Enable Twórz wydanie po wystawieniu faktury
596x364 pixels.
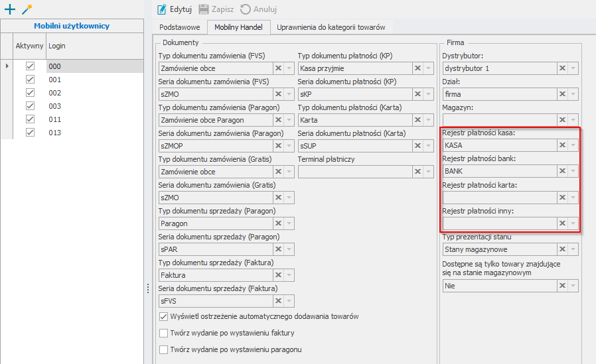tap(164, 333)
